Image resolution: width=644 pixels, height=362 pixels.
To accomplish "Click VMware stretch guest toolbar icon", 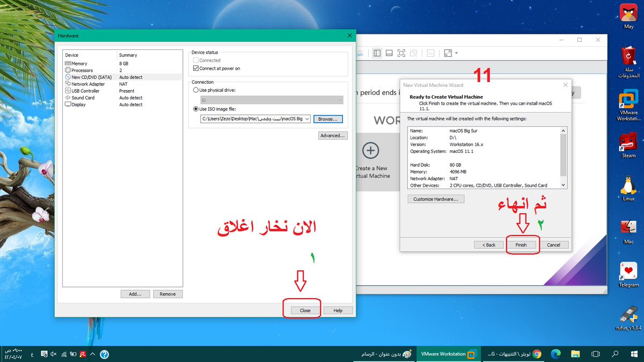I will click(x=448, y=53).
